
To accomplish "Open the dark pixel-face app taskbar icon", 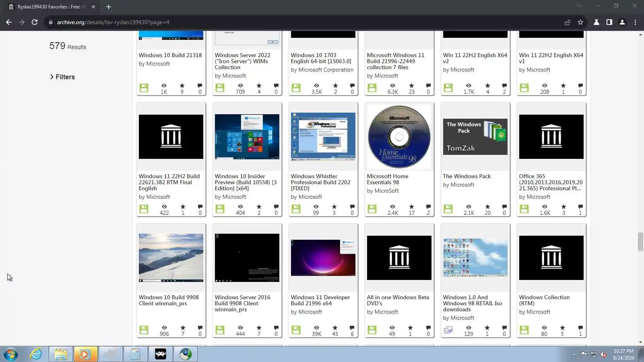I will click(161, 354).
